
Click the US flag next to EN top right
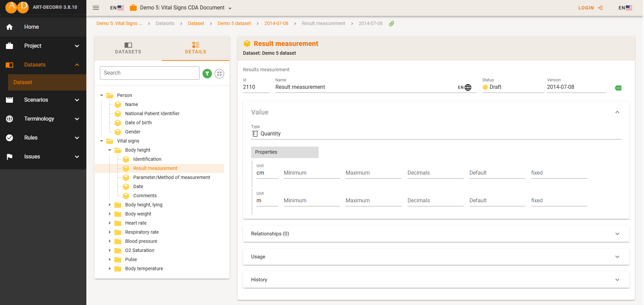click(x=629, y=8)
